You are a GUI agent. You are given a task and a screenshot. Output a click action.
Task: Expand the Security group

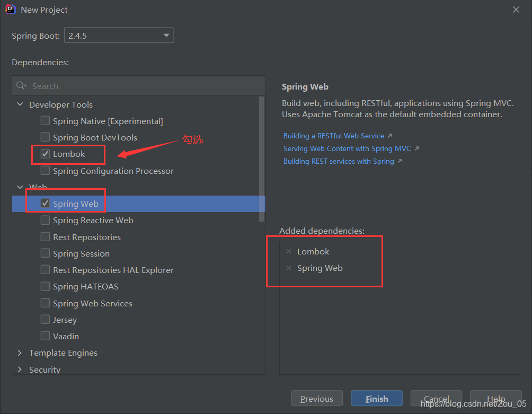tap(20, 369)
